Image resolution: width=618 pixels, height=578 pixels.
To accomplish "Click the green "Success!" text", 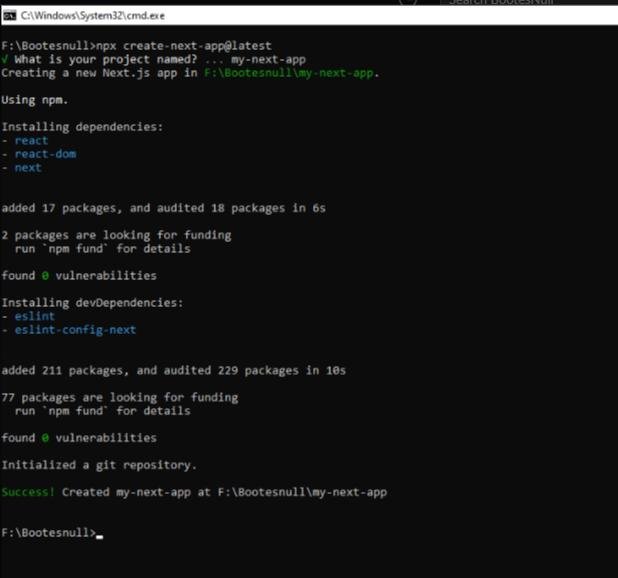I will tap(28, 492).
